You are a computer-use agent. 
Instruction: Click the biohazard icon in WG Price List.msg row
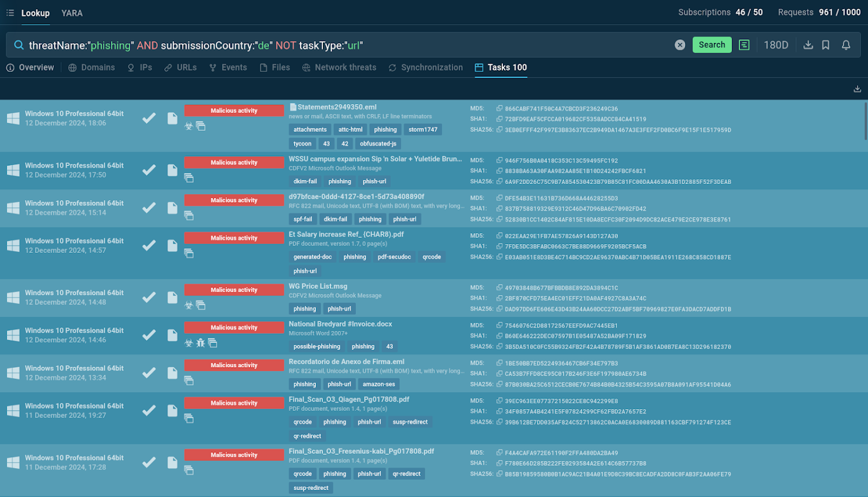(189, 305)
